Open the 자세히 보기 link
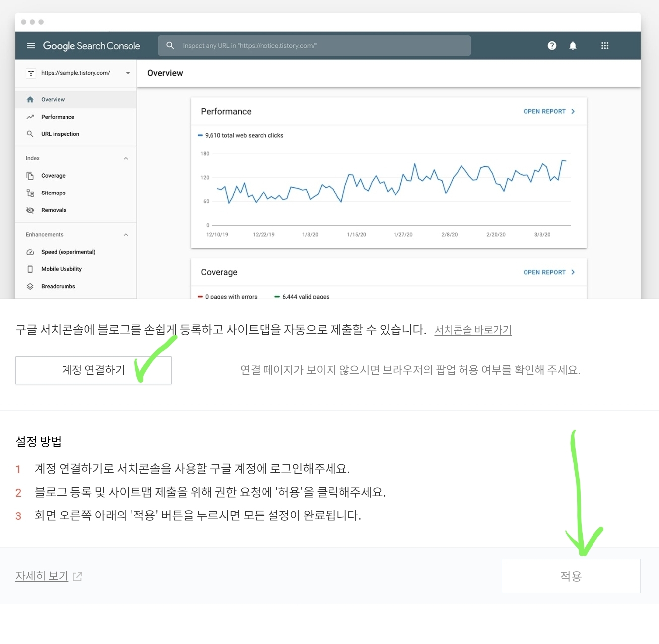659x644 pixels. (x=42, y=576)
